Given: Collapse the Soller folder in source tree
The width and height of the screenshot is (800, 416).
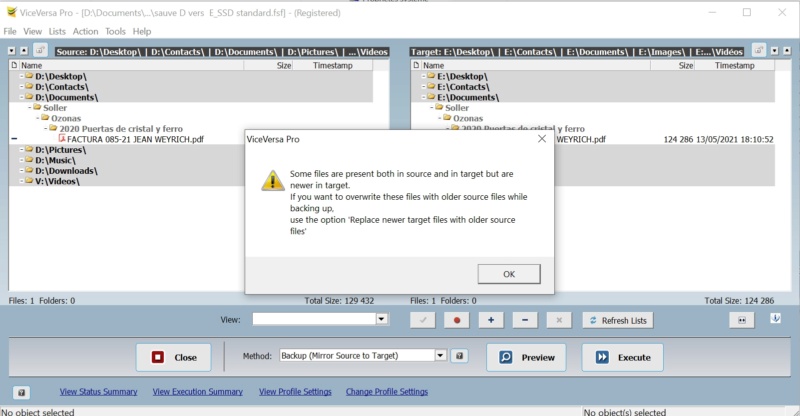Looking at the screenshot, I should tap(30, 108).
